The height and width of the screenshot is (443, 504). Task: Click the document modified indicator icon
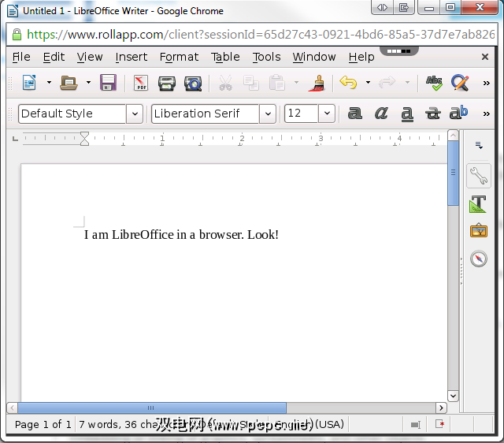439,424
